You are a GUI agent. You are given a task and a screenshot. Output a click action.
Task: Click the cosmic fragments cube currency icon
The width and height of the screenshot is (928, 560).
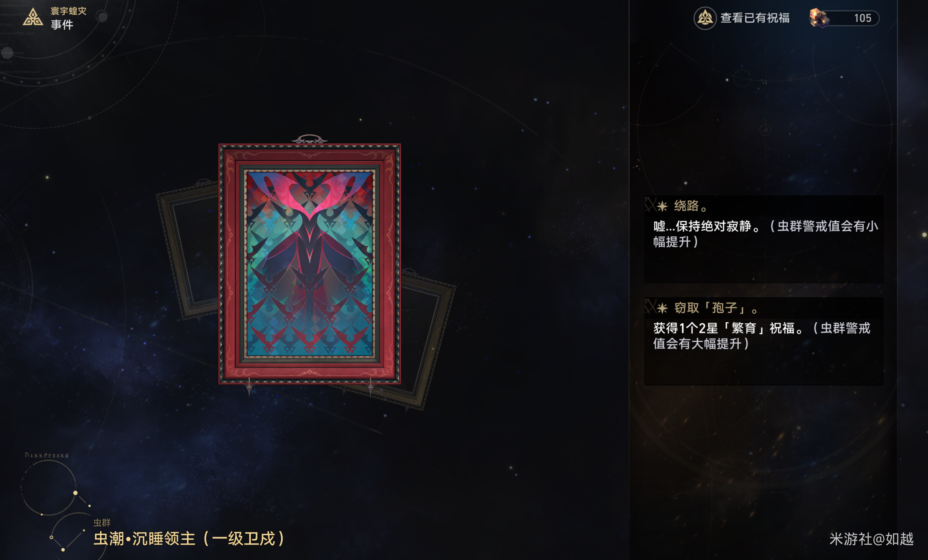coord(819,18)
